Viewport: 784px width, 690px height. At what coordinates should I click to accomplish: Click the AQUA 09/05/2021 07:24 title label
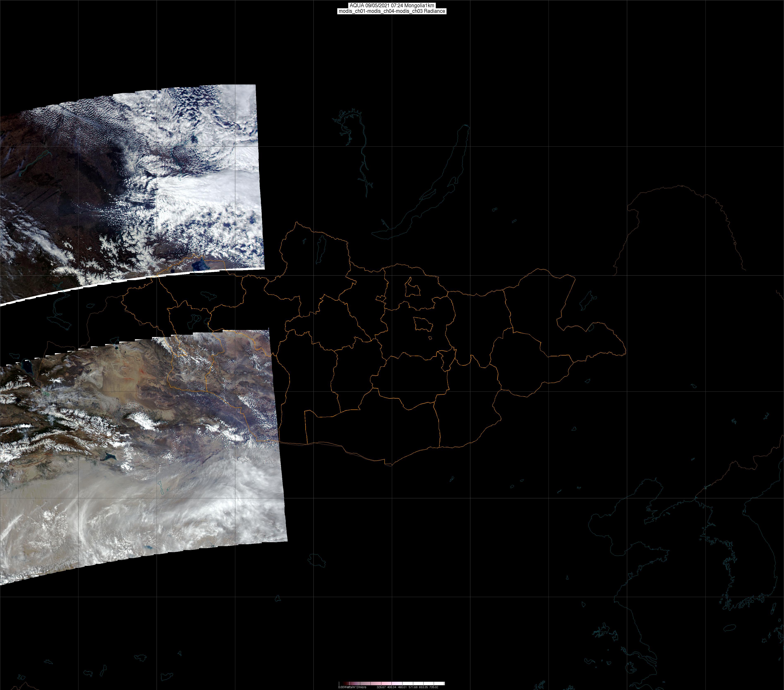(x=392, y=5)
